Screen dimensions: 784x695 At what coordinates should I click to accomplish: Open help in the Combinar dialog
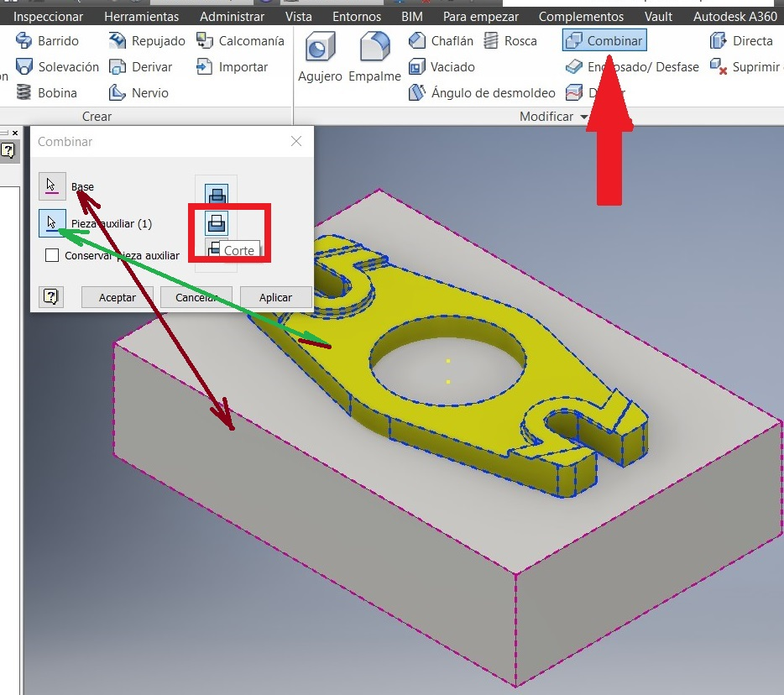(x=51, y=297)
